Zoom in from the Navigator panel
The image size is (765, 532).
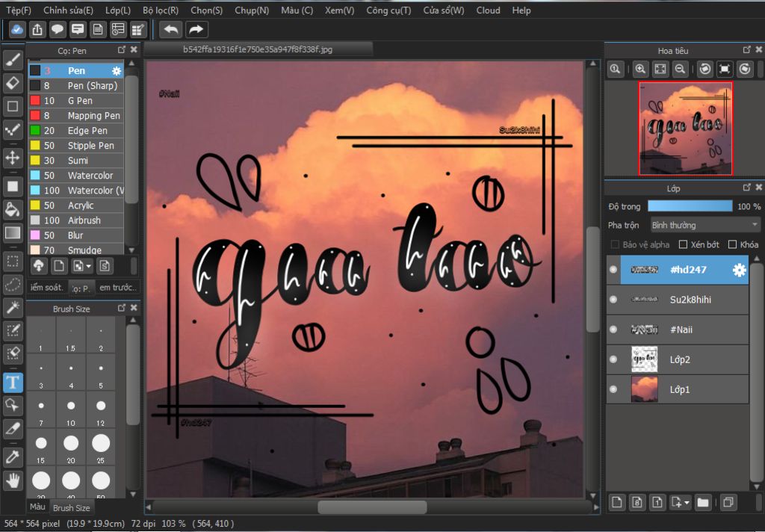pyautogui.click(x=640, y=69)
